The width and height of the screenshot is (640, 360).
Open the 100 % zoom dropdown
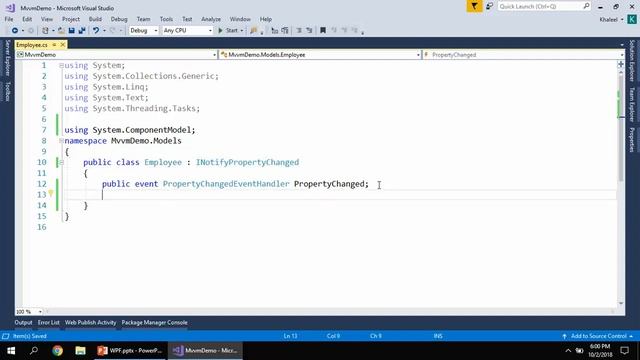pyautogui.click(x=29, y=312)
